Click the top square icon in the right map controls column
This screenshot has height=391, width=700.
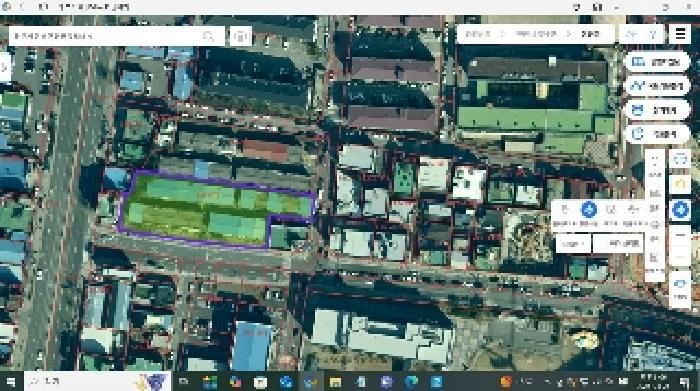(680, 159)
